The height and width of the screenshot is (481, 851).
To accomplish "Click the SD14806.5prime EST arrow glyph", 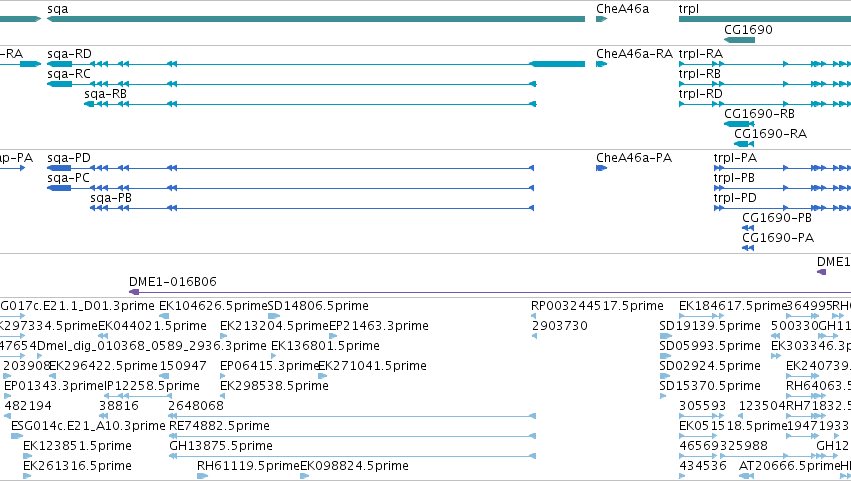I will [x=274, y=316].
